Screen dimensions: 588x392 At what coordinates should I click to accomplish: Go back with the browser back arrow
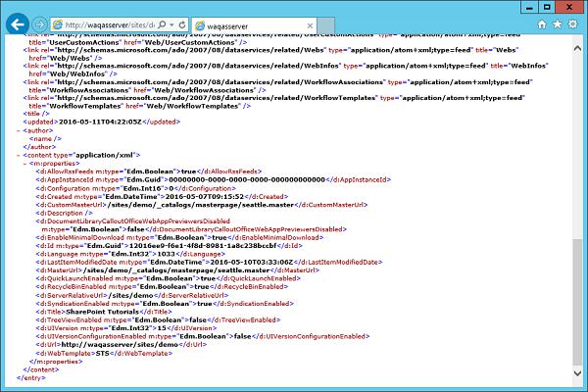coord(18,24)
